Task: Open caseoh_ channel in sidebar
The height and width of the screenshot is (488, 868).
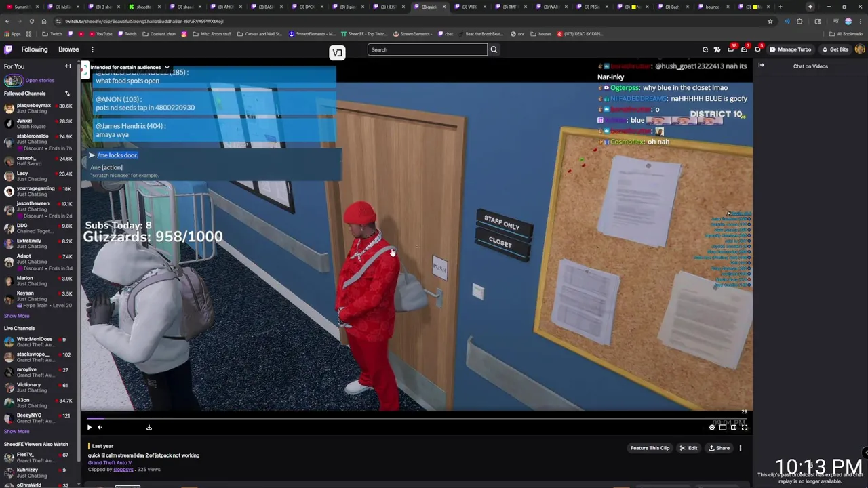Action: (x=39, y=161)
